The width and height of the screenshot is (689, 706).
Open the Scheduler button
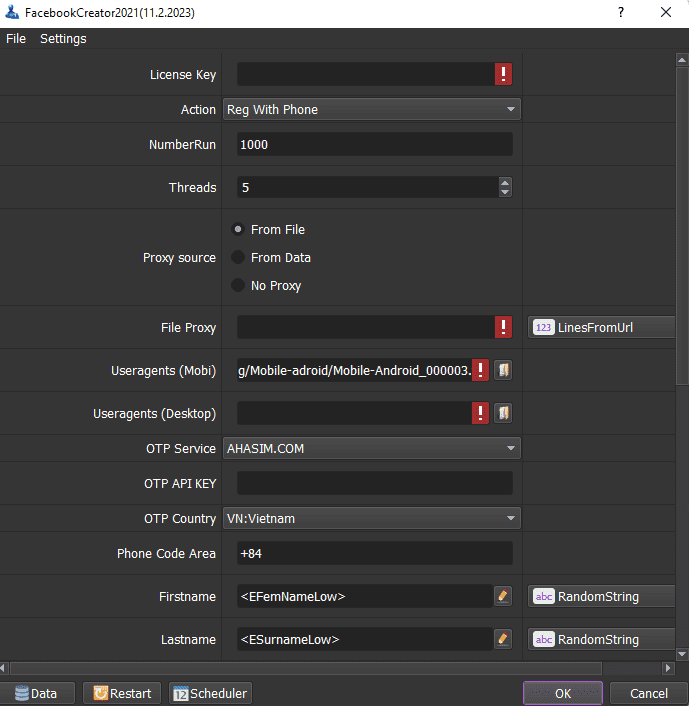click(210, 693)
